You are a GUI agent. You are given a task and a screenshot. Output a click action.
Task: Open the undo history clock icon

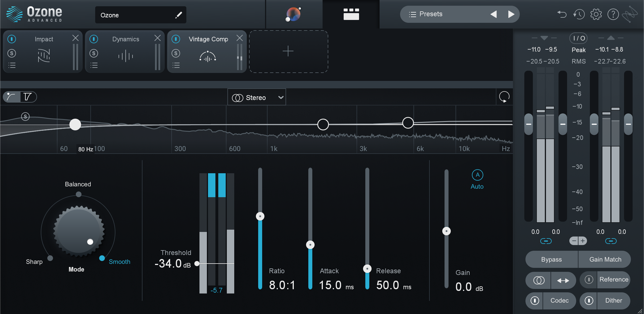point(579,14)
